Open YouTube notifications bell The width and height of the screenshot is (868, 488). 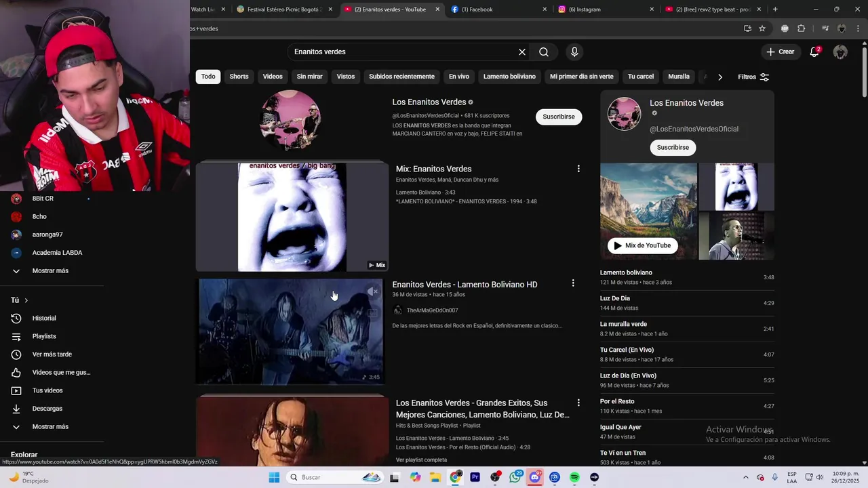click(814, 52)
